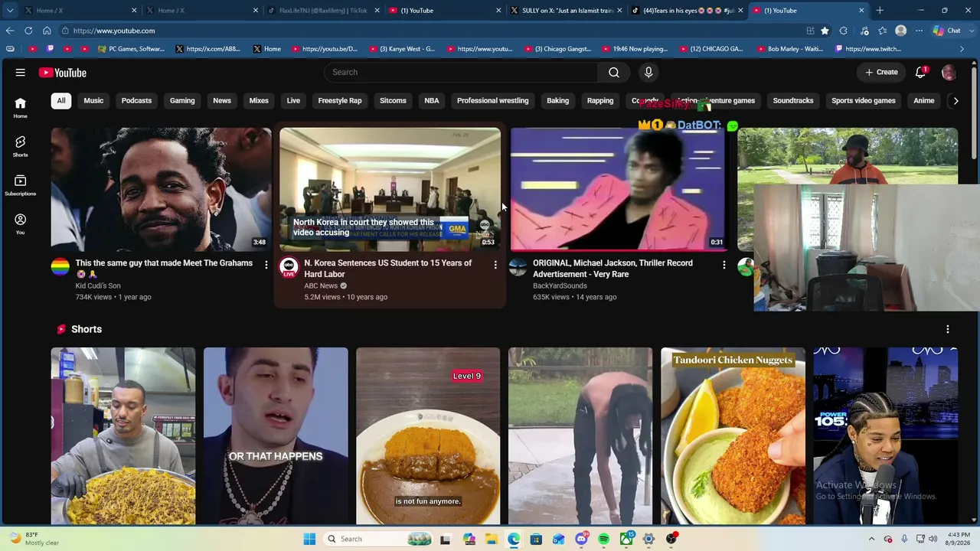The image size is (980, 551).
Task: Show more category chips with arrow
Action: pos(955,100)
